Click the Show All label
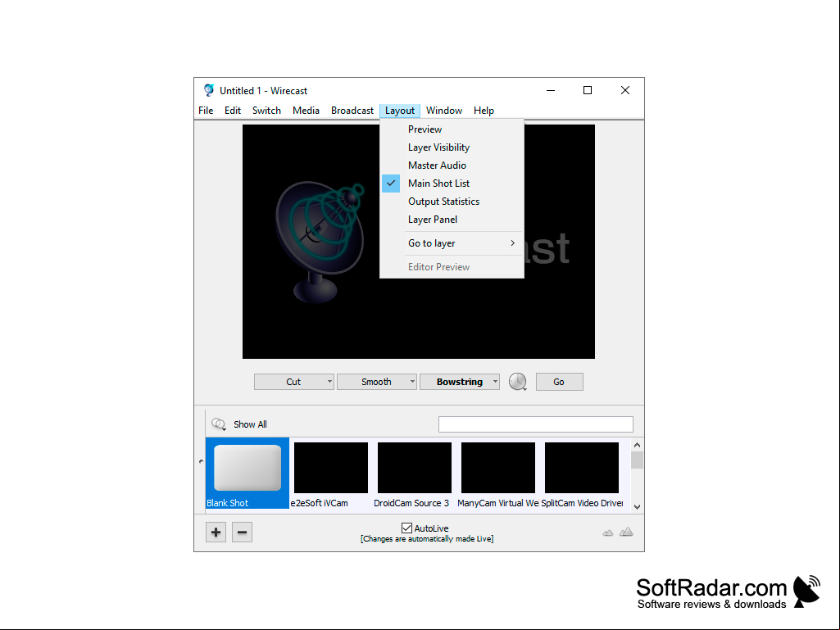The width and height of the screenshot is (840, 630). [x=250, y=424]
